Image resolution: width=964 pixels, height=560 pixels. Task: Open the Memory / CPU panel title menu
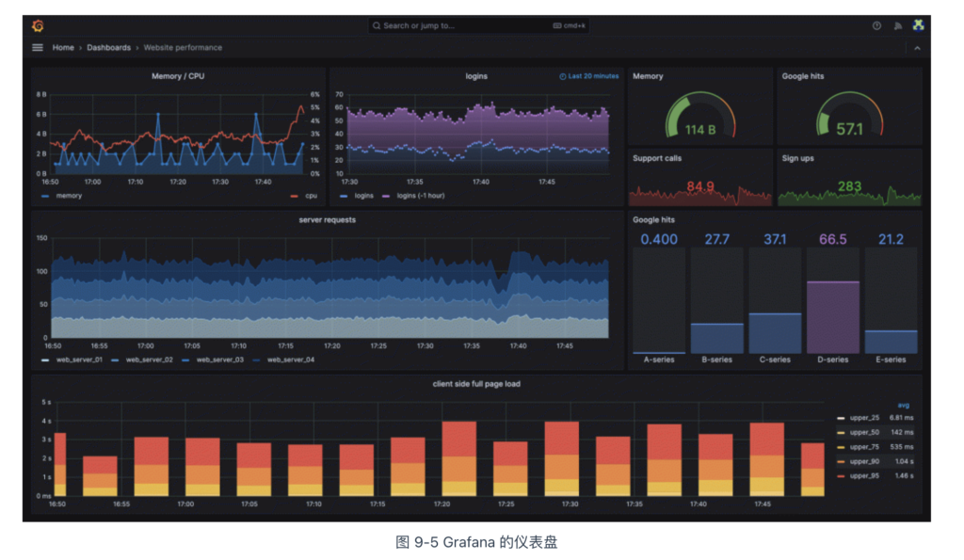[x=178, y=76]
